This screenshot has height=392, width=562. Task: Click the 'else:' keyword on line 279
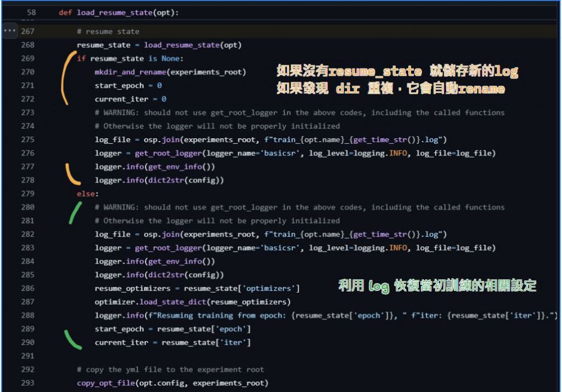[x=87, y=194]
